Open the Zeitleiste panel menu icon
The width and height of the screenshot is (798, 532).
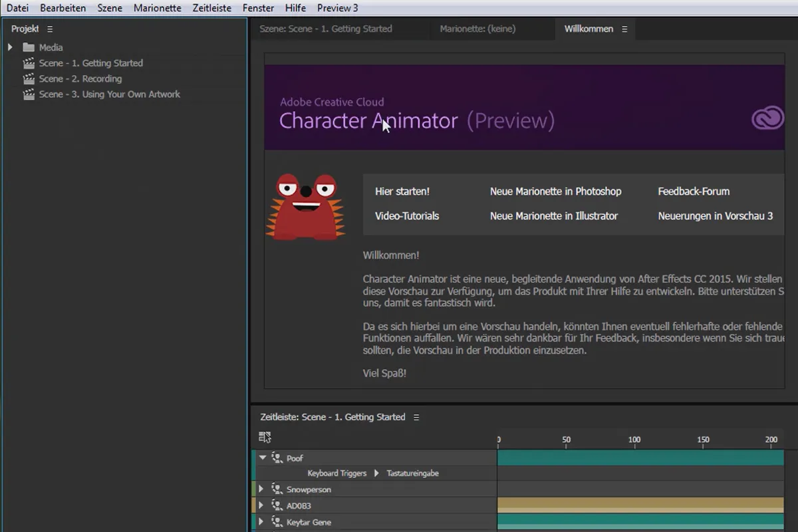coord(416,418)
